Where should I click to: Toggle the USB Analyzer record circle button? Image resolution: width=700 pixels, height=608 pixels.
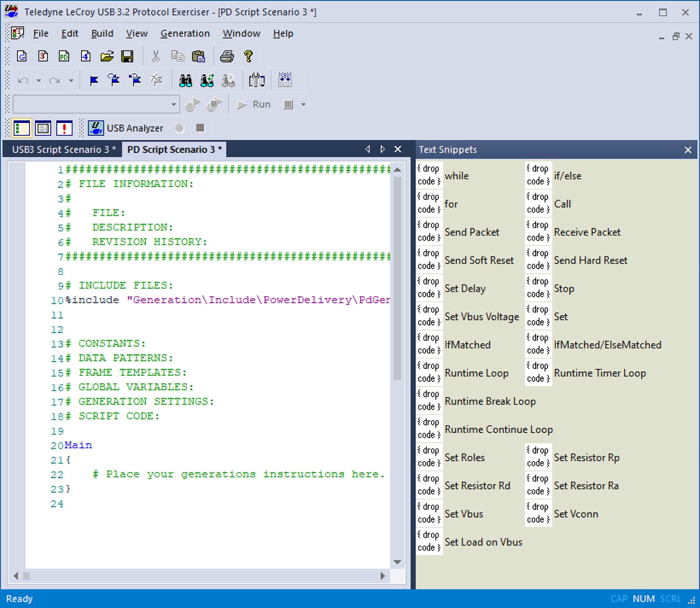pos(180,128)
